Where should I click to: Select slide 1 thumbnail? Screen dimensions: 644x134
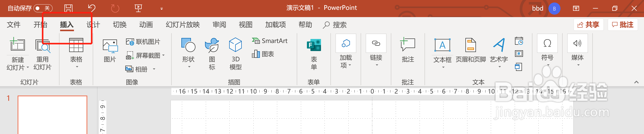(x=52, y=115)
